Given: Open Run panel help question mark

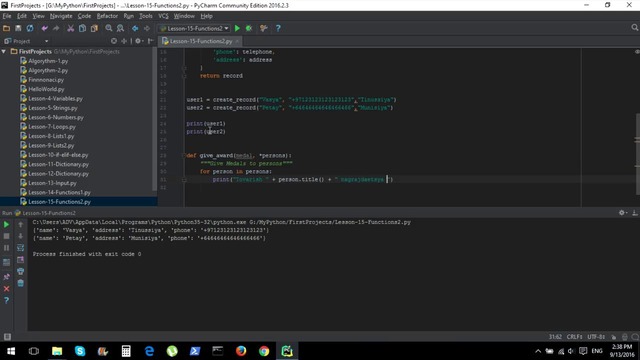Looking at the screenshot, I should pyautogui.click(x=7, y=300).
